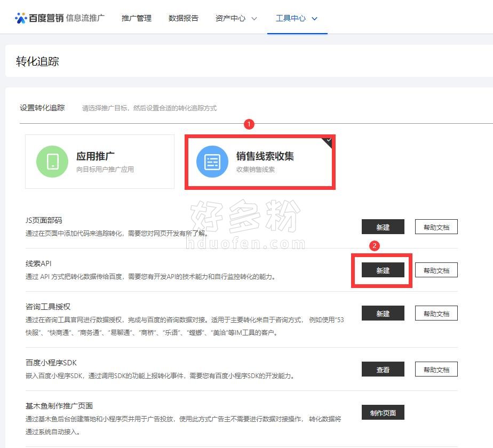Click the blue 销售线索收集 form icon

coord(212,162)
